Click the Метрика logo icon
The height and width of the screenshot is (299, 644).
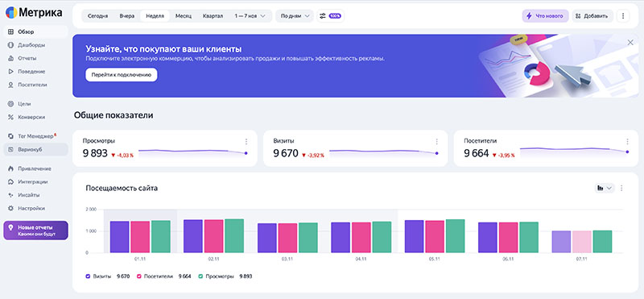coord(11,13)
